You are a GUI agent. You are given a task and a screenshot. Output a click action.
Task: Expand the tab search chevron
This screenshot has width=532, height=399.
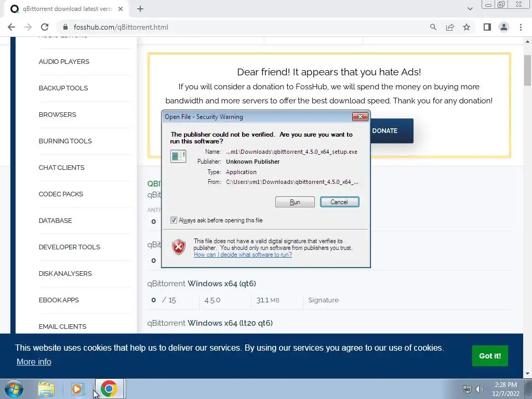tap(470, 9)
